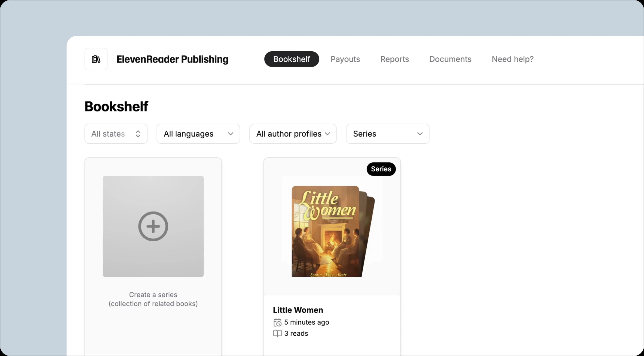Click the Need help? link
644x356 pixels.
[x=512, y=59]
